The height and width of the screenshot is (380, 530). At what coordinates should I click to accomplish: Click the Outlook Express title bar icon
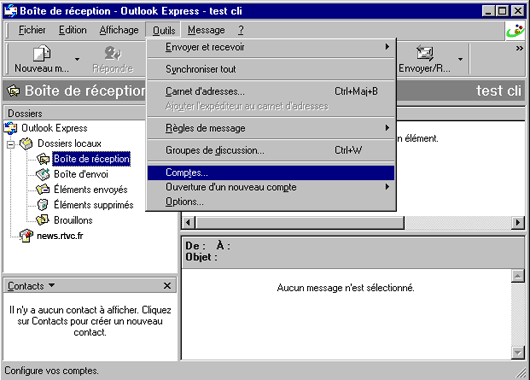click(x=10, y=11)
